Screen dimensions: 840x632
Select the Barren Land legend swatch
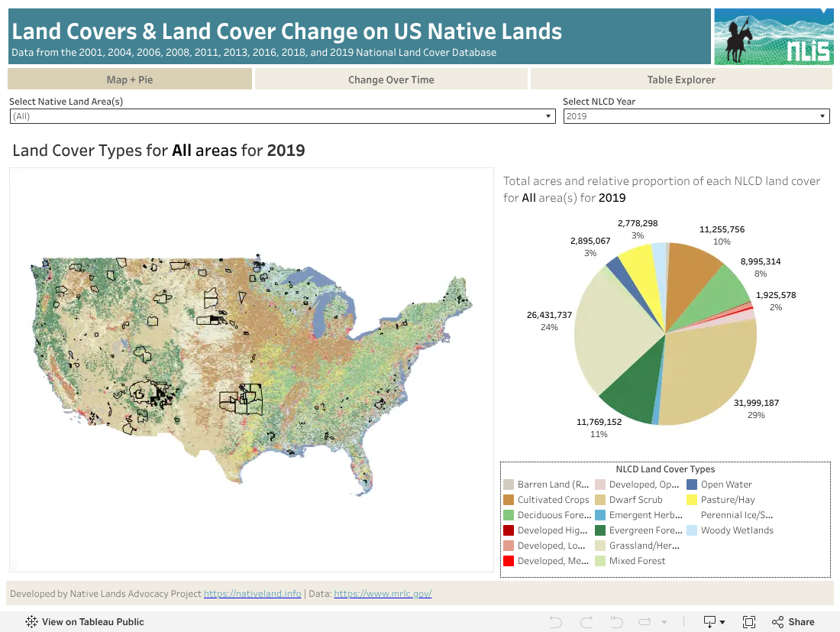(x=509, y=485)
